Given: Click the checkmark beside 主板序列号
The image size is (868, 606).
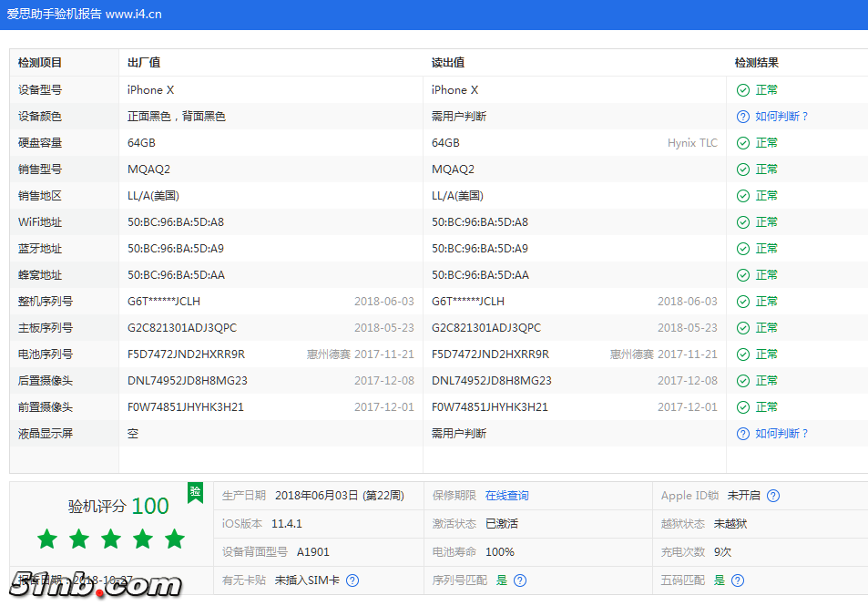Looking at the screenshot, I should pos(742,327).
